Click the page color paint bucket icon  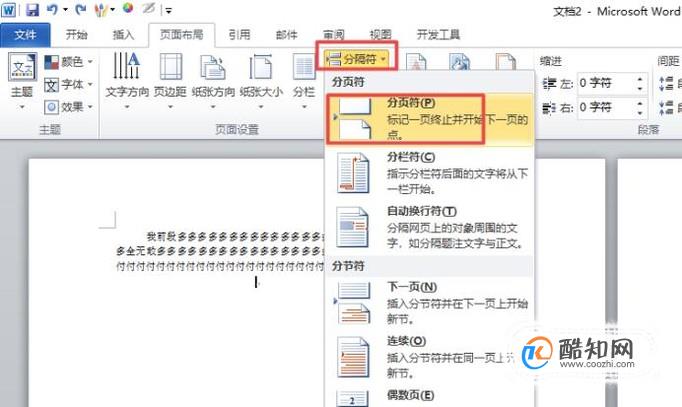(x=460, y=61)
